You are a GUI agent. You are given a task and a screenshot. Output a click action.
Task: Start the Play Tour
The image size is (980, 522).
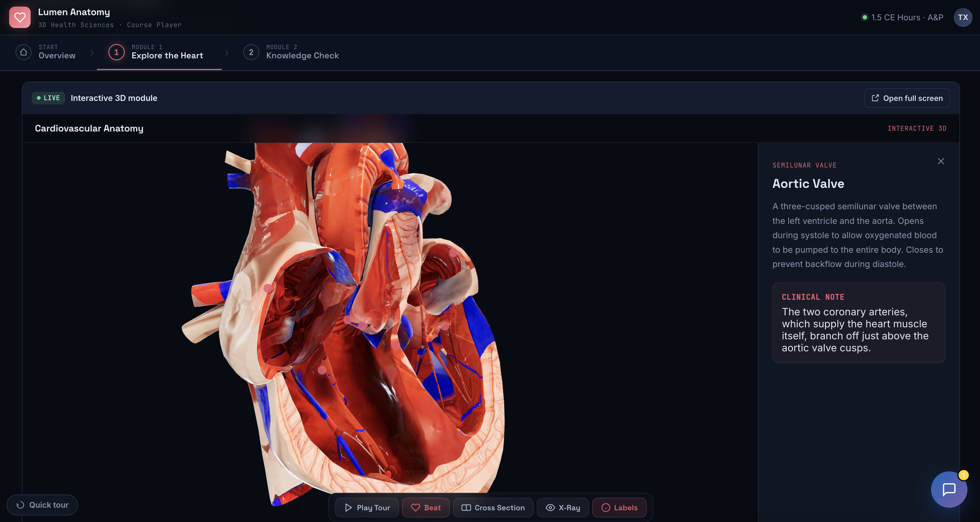(x=367, y=507)
